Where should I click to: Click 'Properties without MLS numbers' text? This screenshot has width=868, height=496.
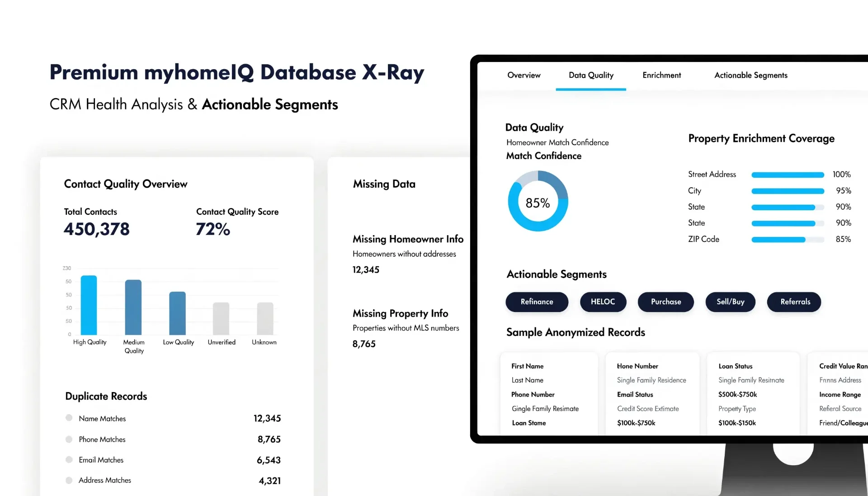coord(406,328)
